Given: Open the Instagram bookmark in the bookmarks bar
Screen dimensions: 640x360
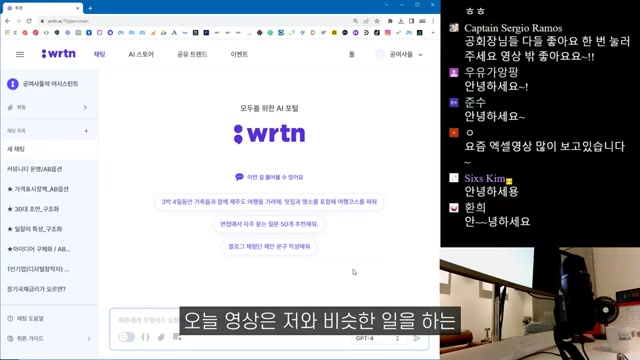Looking at the screenshot, I should click(387, 33).
